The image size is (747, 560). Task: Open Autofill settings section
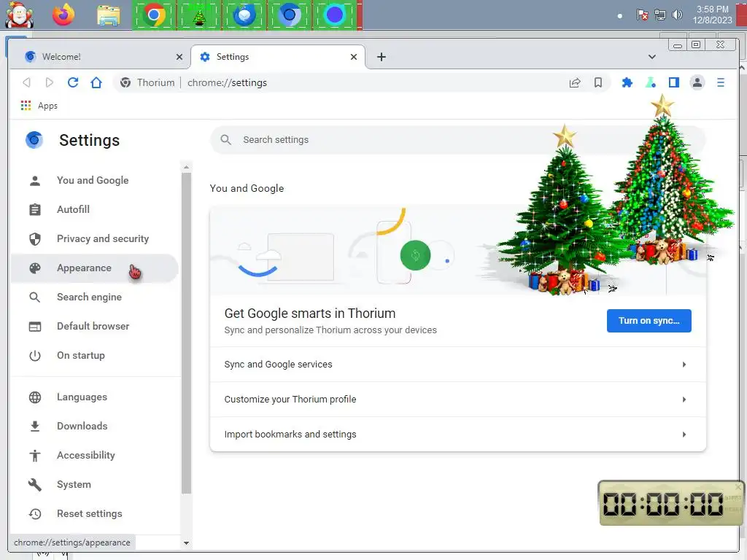point(95,209)
